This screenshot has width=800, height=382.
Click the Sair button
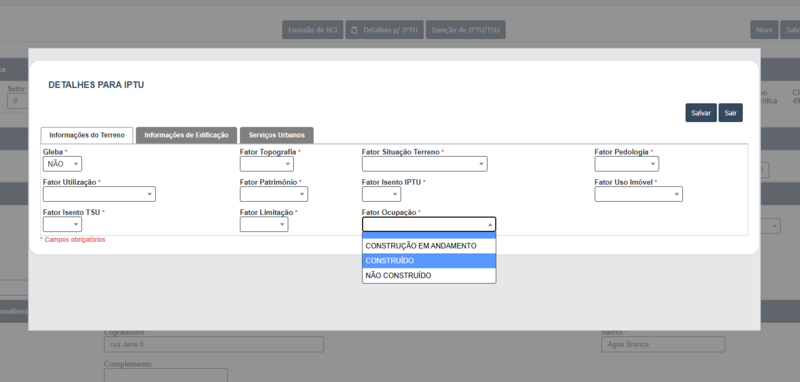pos(731,113)
